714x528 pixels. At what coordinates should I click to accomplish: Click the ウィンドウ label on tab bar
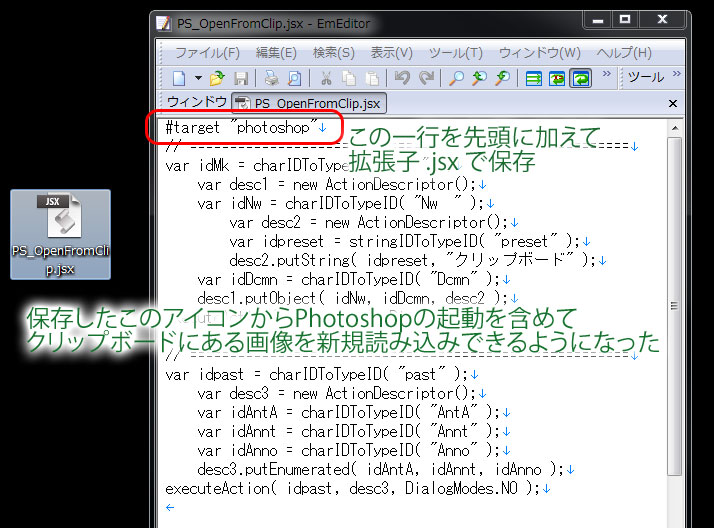tap(197, 101)
